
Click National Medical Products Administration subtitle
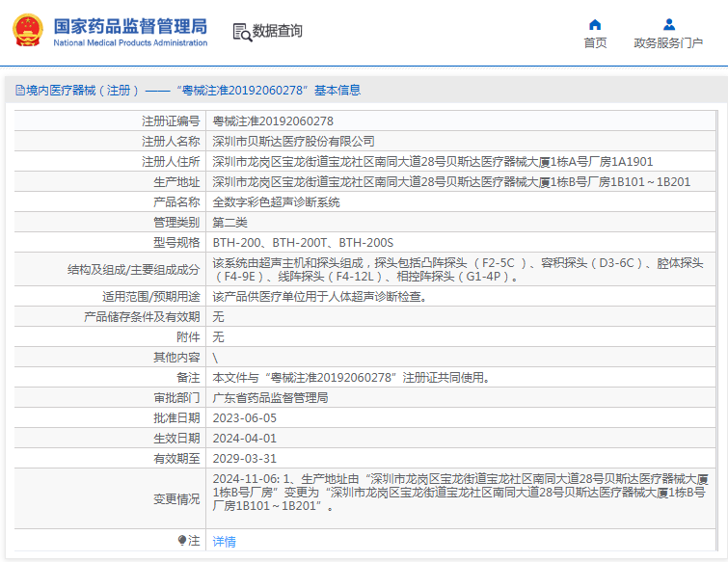[x=130, y=42]
